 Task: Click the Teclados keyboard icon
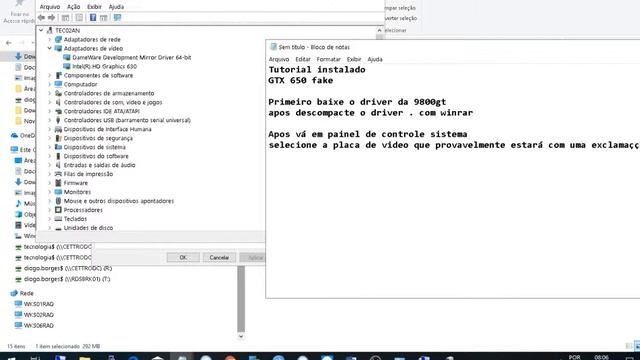(58, 219)
